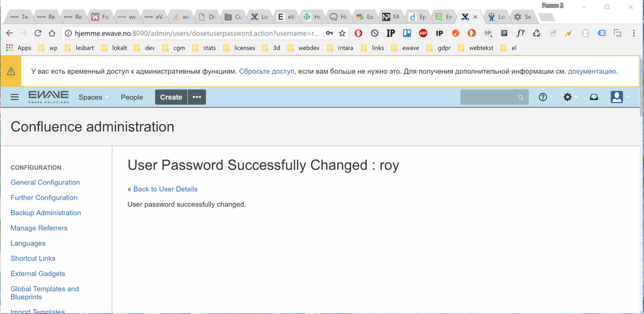Open External Gadgets settings
Screen dimensions: 644x314
tap(38, 274)
